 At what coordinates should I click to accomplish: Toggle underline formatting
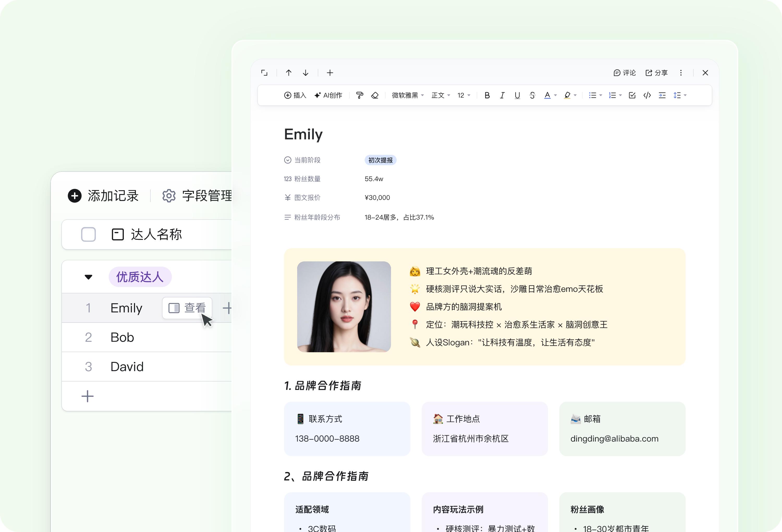pos(517,95)
